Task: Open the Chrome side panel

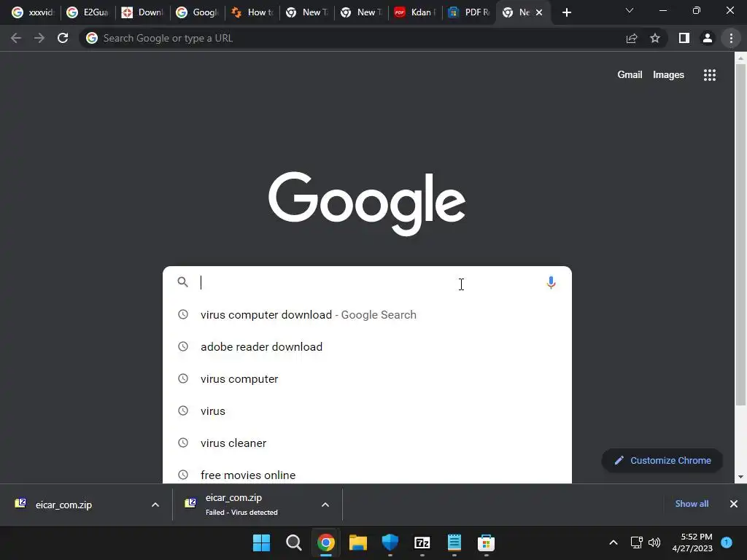Action: pyautogui.click(x=684, y=38)
